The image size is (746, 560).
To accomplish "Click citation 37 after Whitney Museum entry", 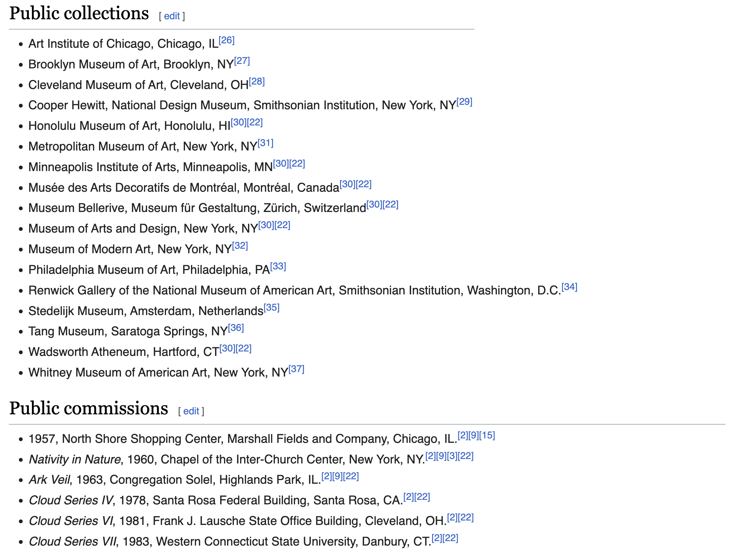I will [x=297, y=369].
